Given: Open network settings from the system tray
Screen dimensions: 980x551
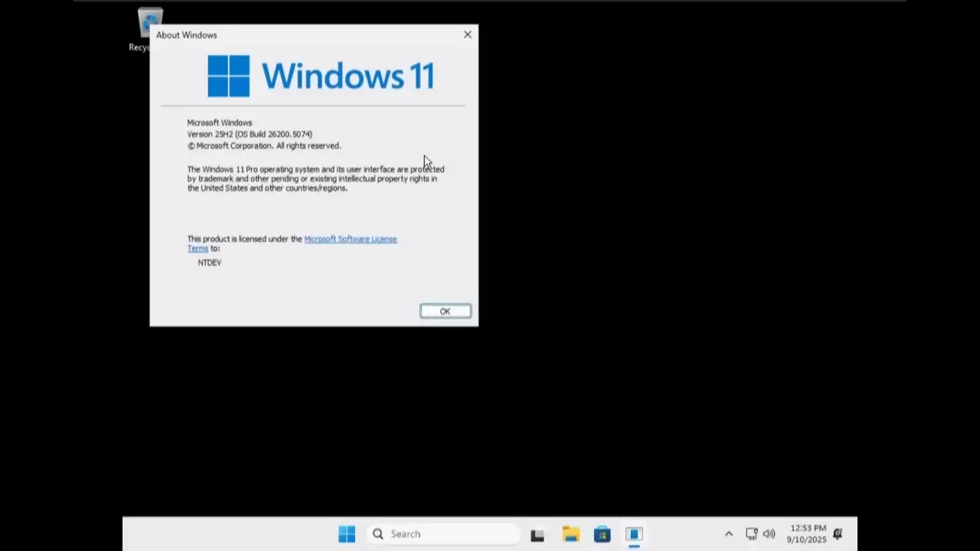Looking at the screenshot, I should pos(751,533).
